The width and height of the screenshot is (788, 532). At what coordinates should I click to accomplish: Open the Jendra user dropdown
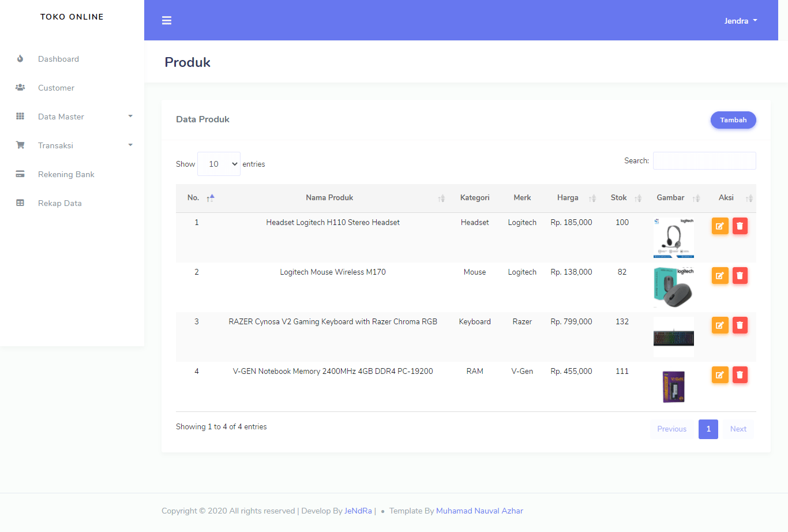741,21
